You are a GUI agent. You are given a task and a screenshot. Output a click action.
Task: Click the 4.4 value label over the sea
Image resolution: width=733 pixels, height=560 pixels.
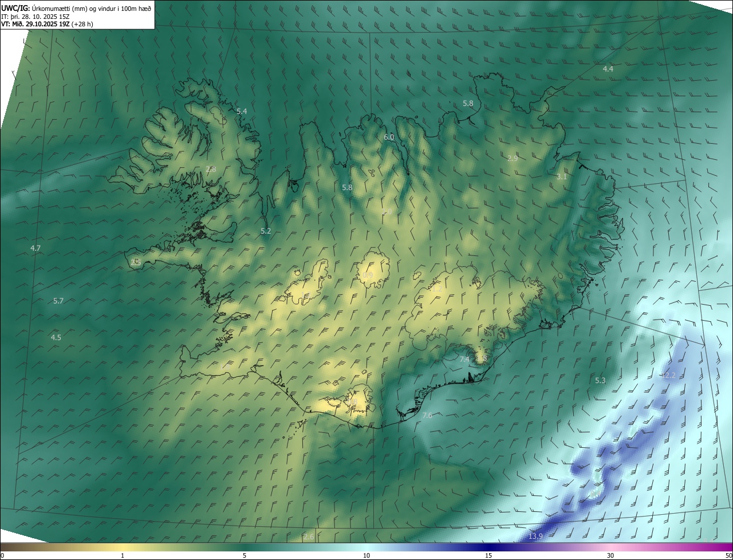(x=608, y=69)
